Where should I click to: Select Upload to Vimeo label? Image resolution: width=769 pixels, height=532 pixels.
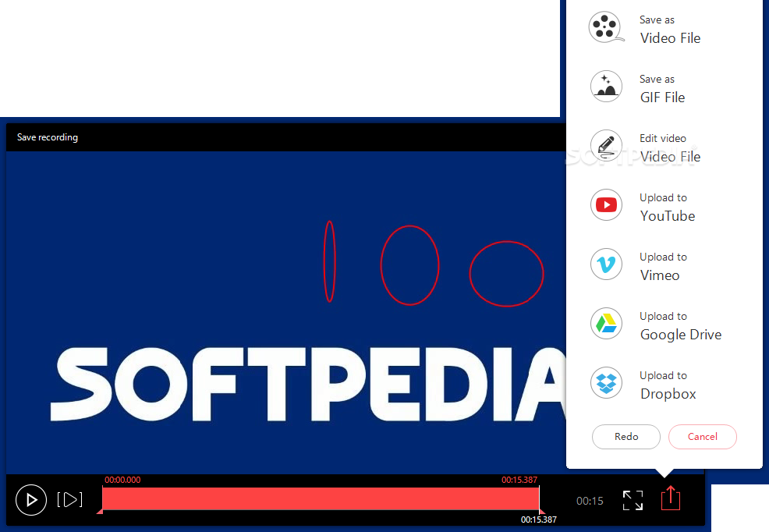pyautogui.click(x=663, y=267)
